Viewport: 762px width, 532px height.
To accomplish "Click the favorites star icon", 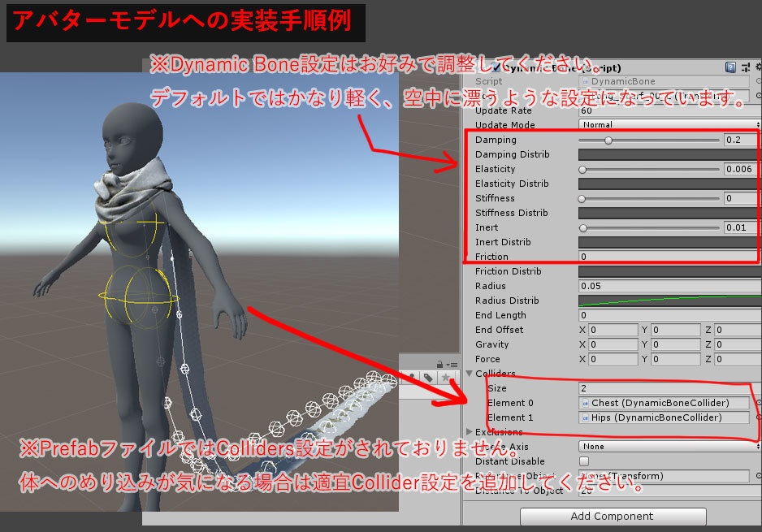I will (446, 378).
